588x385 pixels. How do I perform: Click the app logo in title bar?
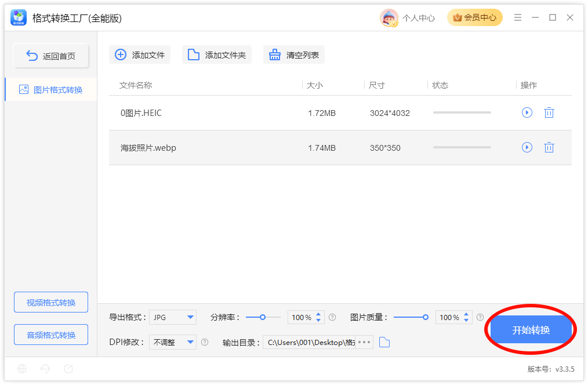pyautogui.click(x=19, y=17)
